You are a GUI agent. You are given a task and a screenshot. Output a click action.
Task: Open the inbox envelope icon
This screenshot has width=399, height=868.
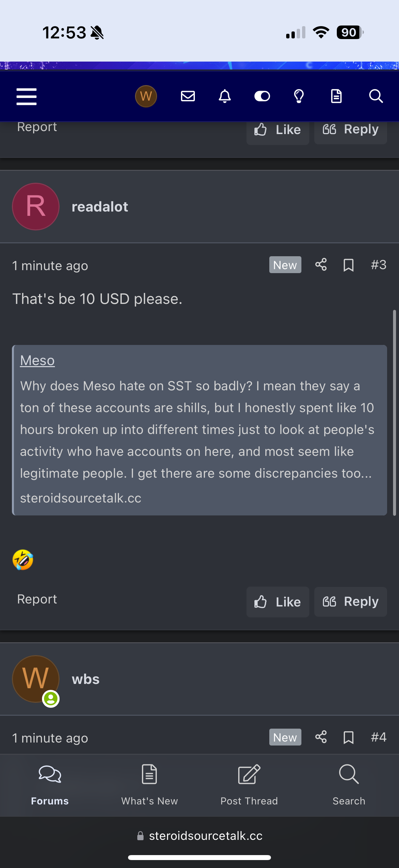(x=188, y=96)
